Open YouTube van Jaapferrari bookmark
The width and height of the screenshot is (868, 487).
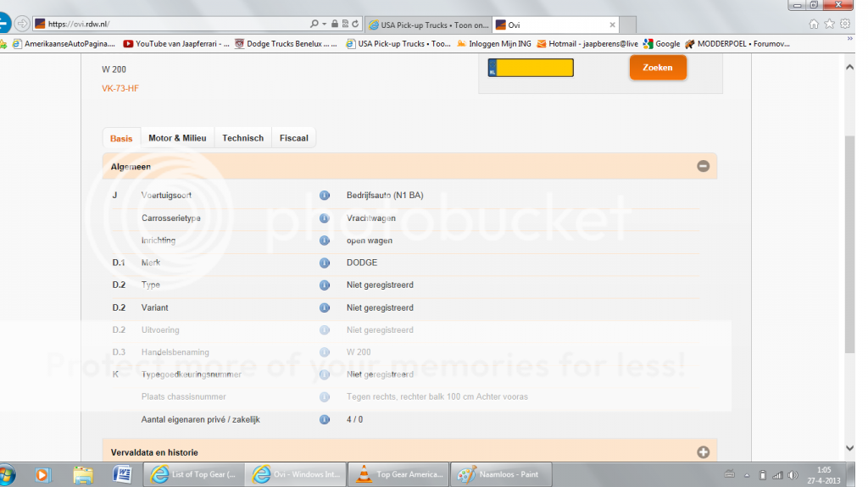click(176, 44)
